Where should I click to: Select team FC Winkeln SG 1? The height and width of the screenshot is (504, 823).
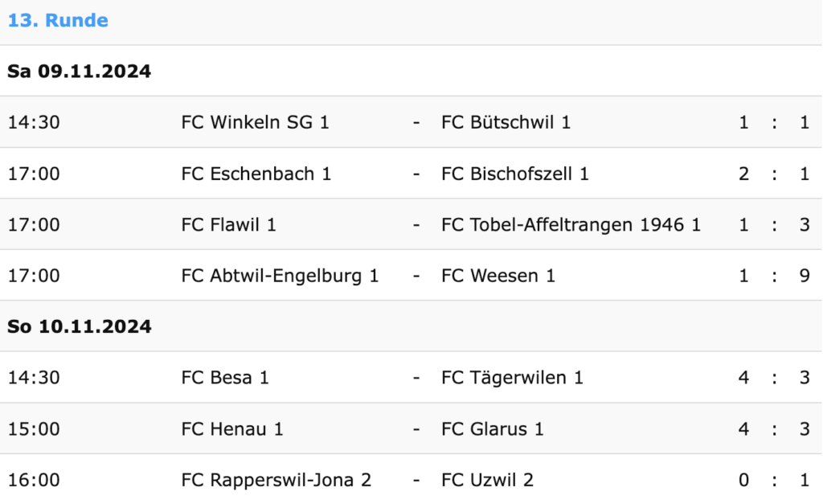(255, 122)
